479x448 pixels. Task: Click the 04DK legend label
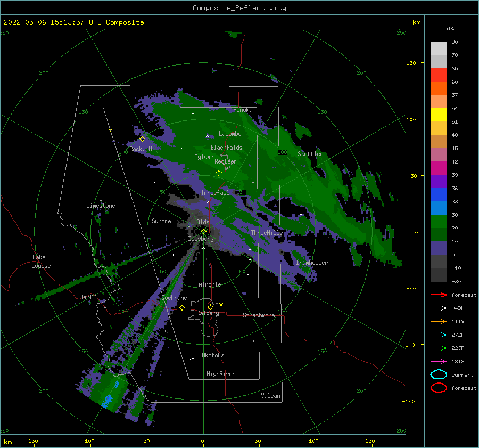click(458, 308)
